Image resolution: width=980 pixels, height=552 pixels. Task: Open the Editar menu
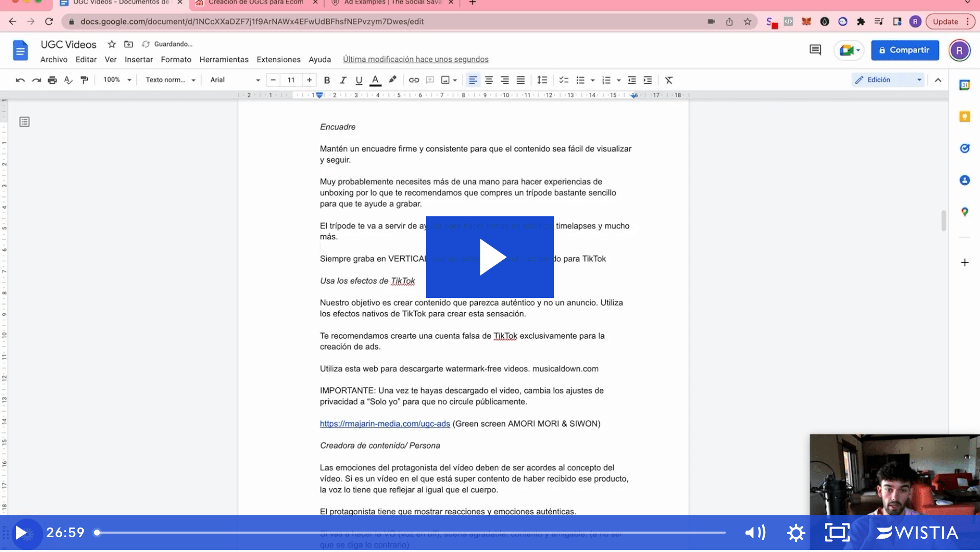click(86, 60)
